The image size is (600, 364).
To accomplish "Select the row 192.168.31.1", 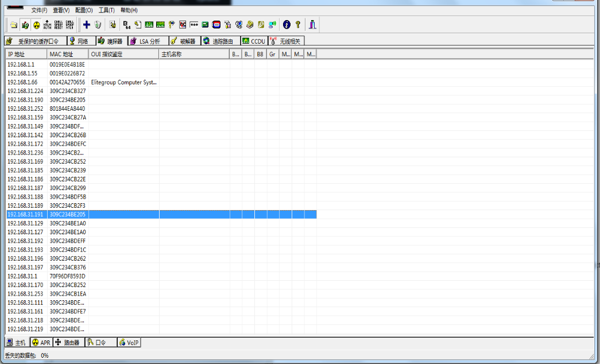I will pos(161,276).
